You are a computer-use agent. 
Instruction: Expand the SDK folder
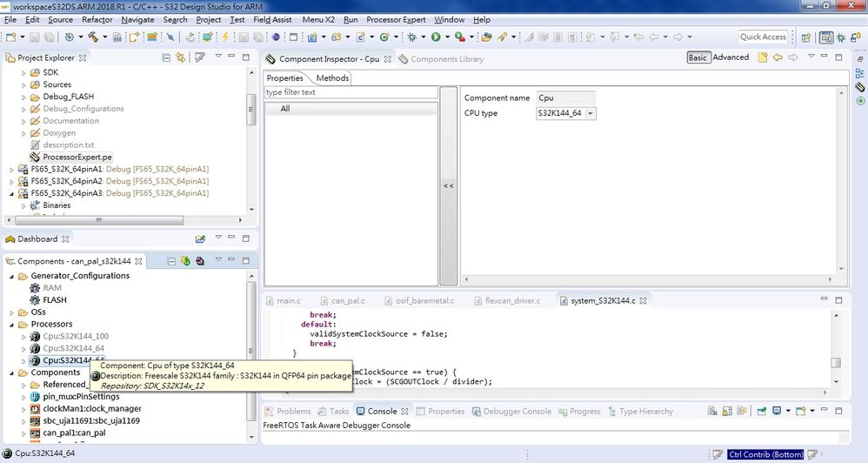click(23, 72)
